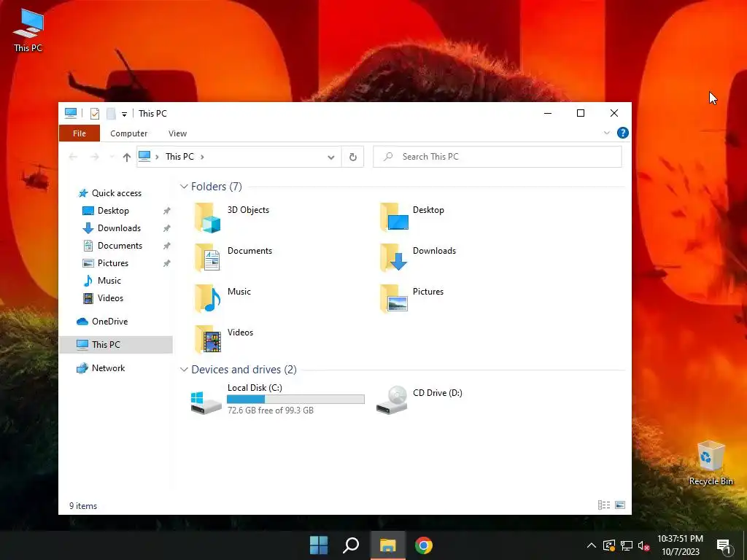The image size is (747, 560).
Task: Open the notification center icon
Action: [724, 545]
